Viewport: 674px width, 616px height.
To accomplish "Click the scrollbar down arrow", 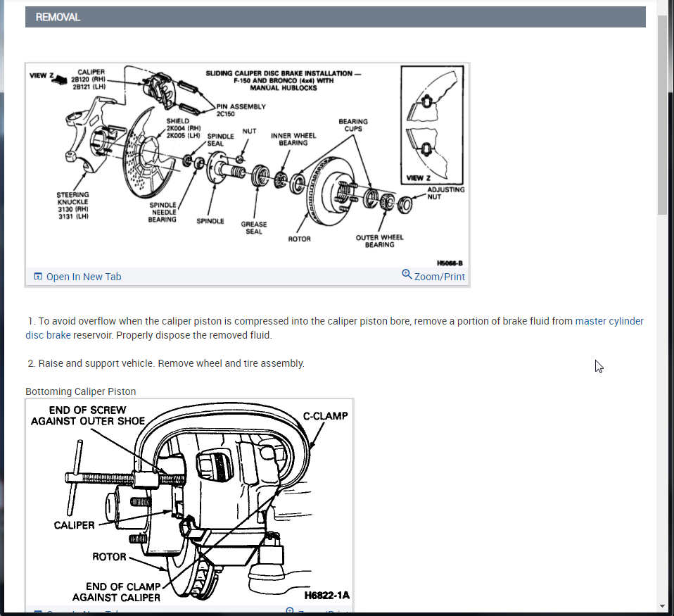I will (x=662, y=606).
